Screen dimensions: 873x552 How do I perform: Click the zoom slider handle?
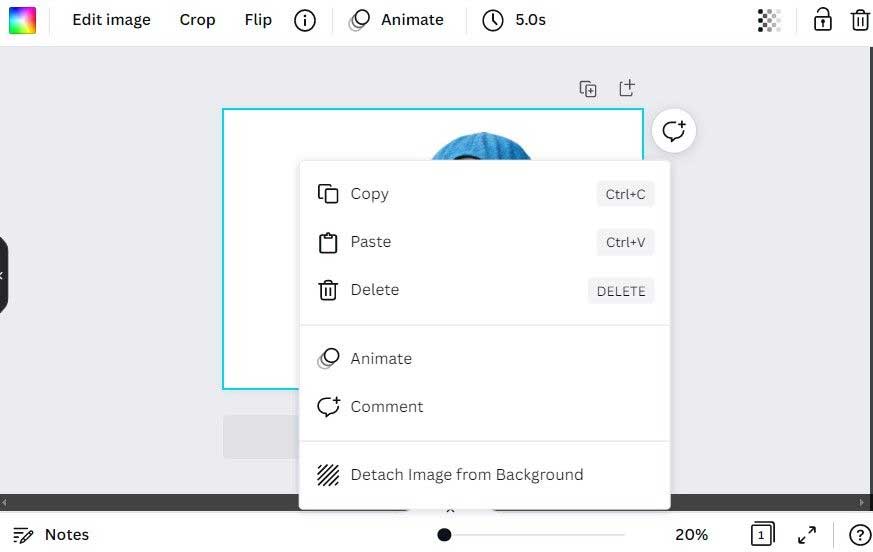point(444,535)
